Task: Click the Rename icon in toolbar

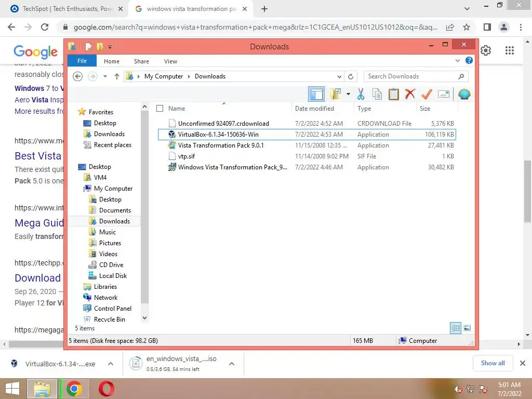Action: pyautogui.click(x=444, y=94)
